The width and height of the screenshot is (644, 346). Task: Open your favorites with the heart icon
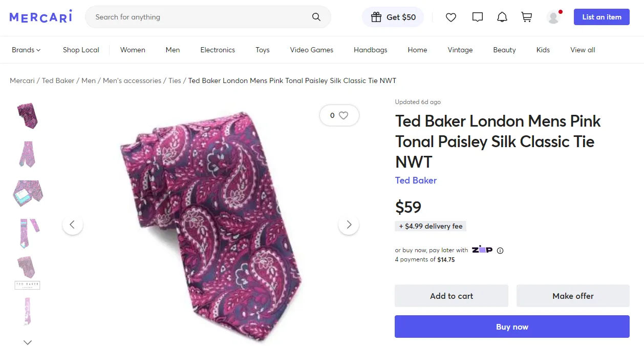coord(451,16)
